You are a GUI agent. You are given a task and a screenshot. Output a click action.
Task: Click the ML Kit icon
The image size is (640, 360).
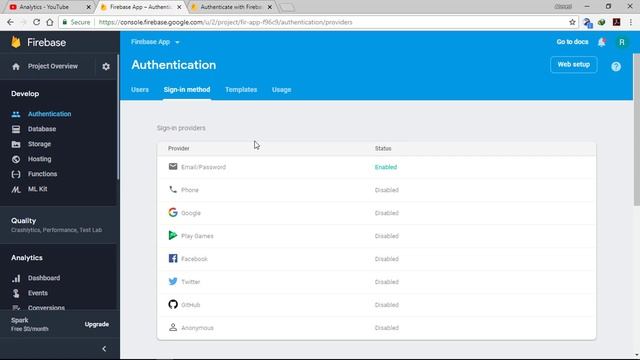click(16, 189)
